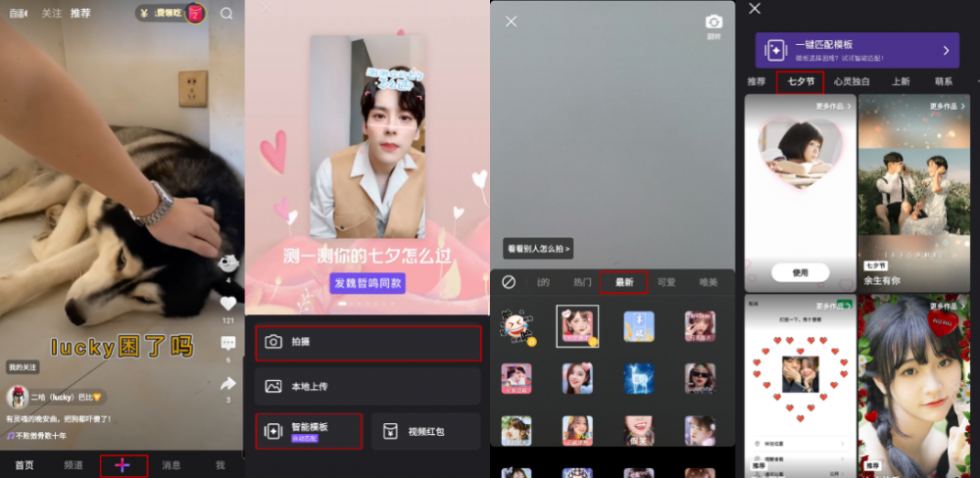Viewport: 980px width, 478px height.
Task: Flip camera with the rotate icon
Action: (713, 23)
